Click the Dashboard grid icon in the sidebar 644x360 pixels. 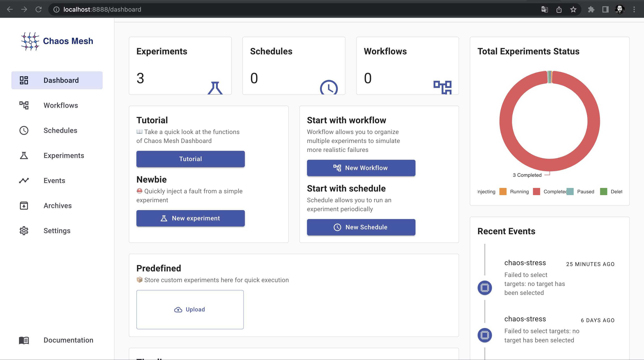24,80
